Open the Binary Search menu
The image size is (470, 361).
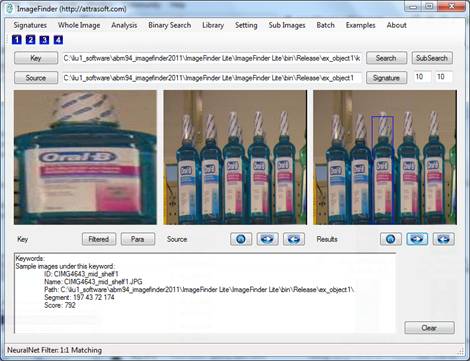pyautogui.click(x=169, y=25)
